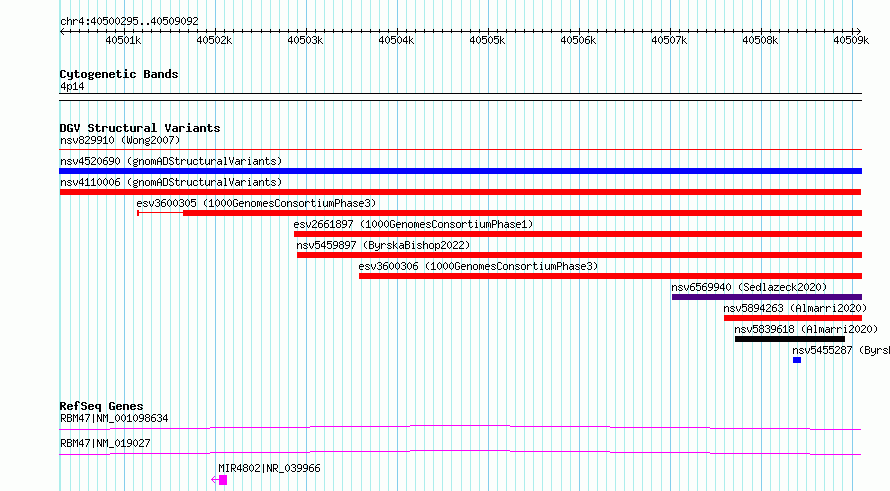Click the 4p14 cytogenetic band bar
Viewport: 890px width, 491px height.
point(460,97)
